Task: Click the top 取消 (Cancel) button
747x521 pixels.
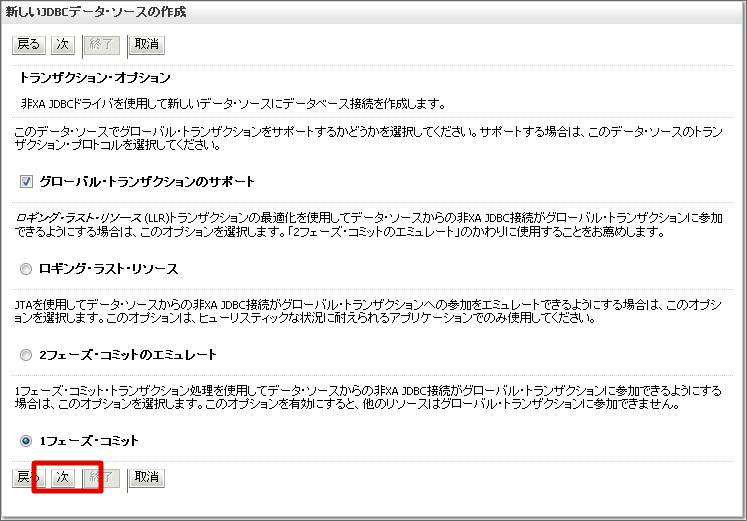Action: [147, 45]
